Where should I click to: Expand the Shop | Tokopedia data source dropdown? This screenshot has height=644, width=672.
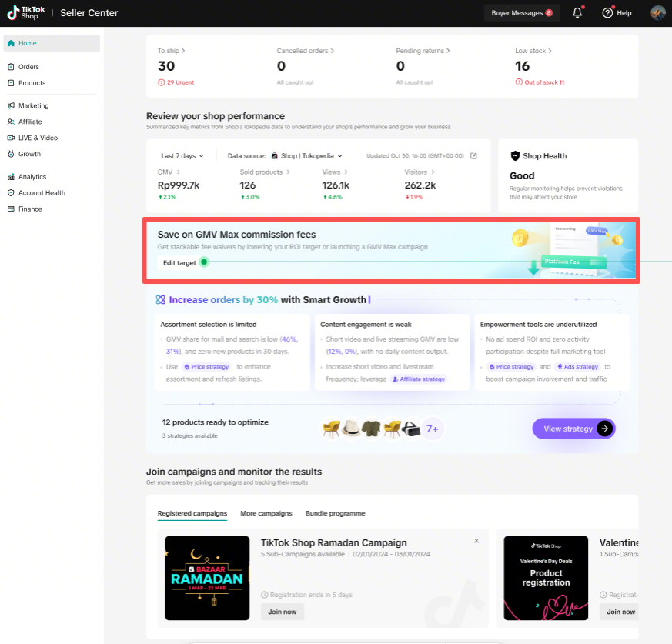(x=307, y=156)
